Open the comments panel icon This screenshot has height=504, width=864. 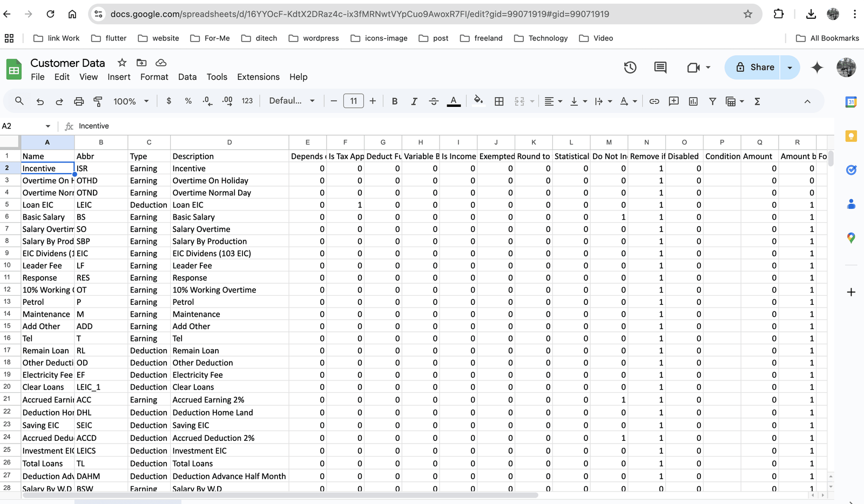(660, 67)
